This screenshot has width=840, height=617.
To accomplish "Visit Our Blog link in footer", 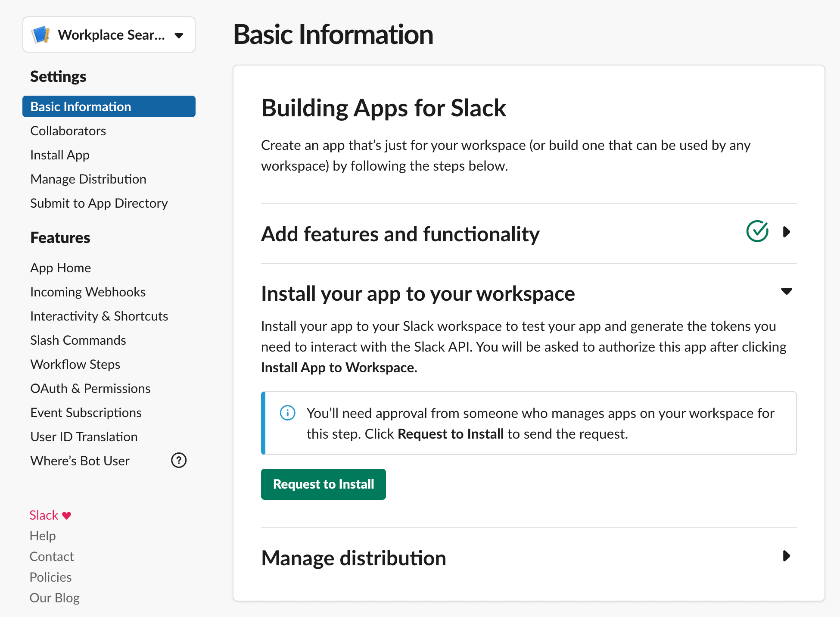I will pyautogui.click(x=55, y=598).
